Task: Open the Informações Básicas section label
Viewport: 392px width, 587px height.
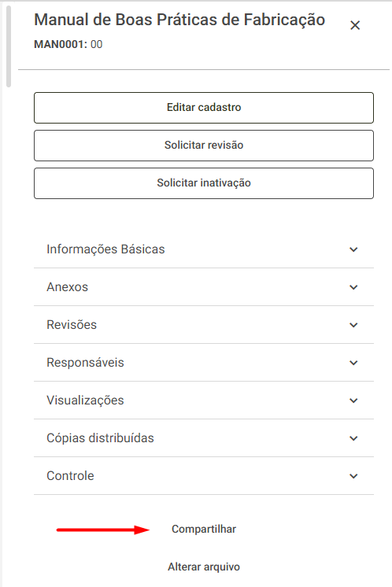Action: point(105,249)
